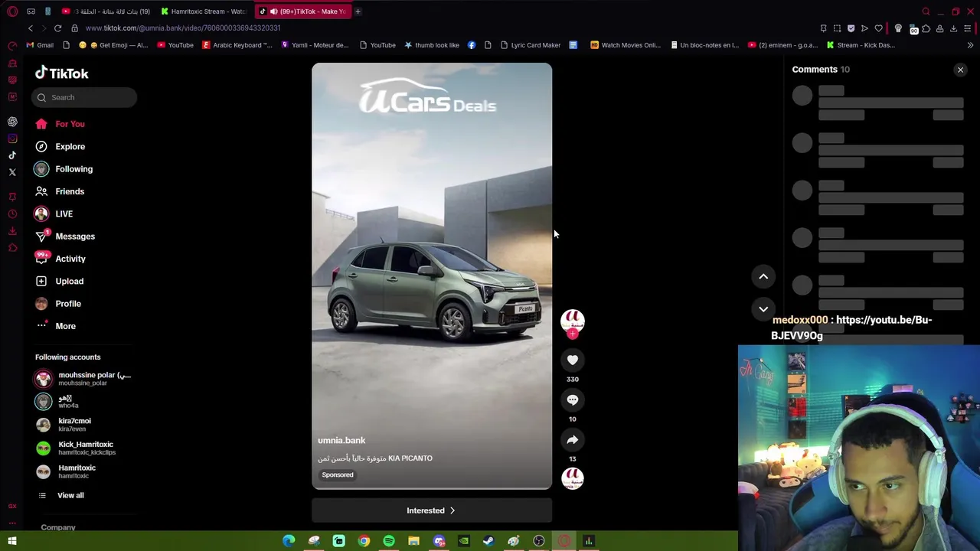The image size is (980, 551).
Task: Open the Watch Movies Online bookmark
Action: coord(626,45)
